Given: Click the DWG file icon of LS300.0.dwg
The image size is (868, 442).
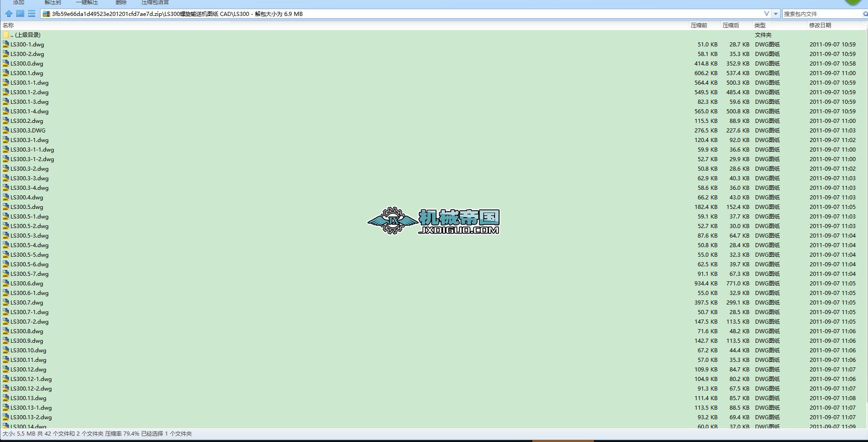Looking at the screenshot, I should 5,64.
